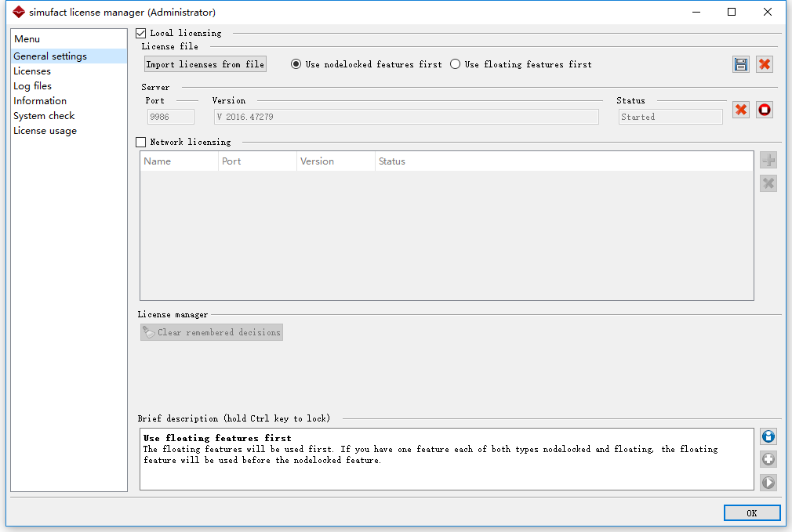Open Log files from the Menu
Screen dimensions: 792x532
point(69,86)
